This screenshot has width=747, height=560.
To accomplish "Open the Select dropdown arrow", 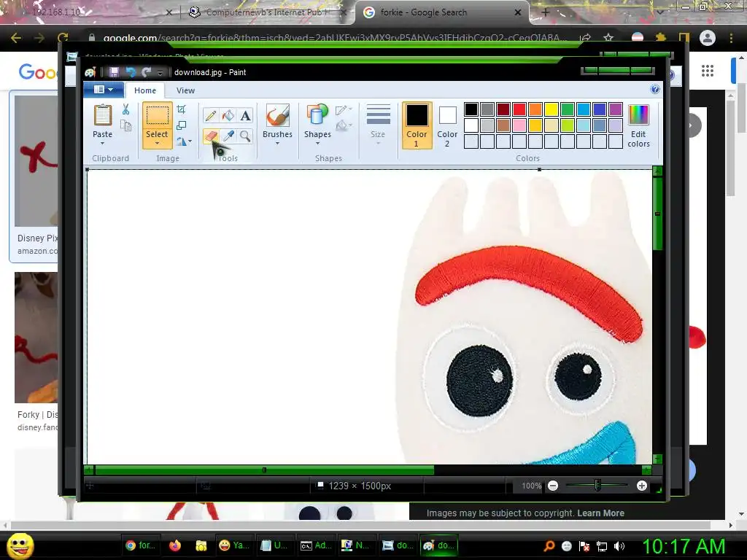I will pos(157,144).
